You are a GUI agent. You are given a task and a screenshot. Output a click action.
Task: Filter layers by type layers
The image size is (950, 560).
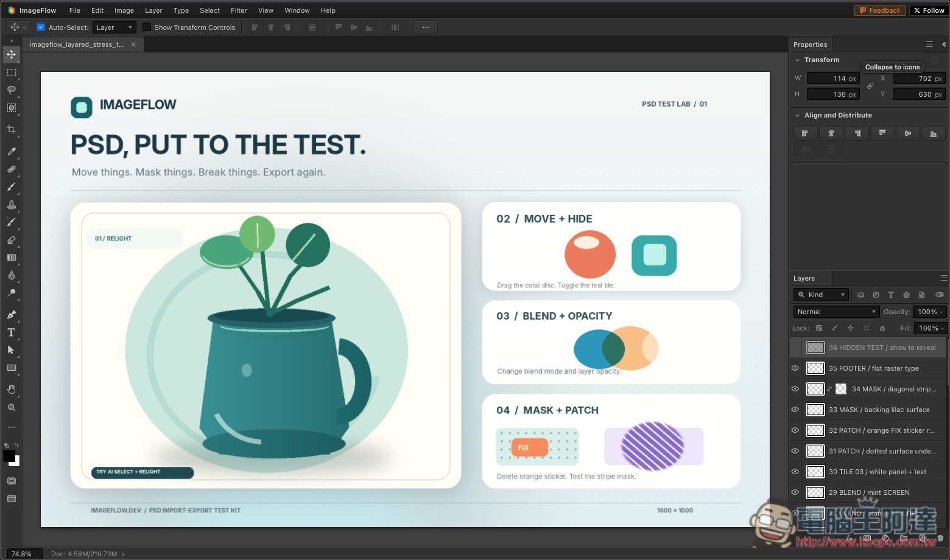click(891, 295)
